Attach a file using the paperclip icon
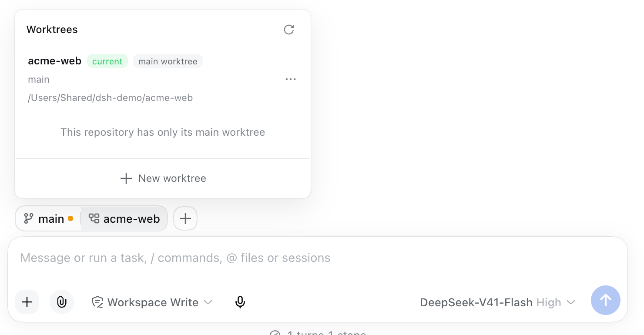644x335 pixels. coord(62,302)
